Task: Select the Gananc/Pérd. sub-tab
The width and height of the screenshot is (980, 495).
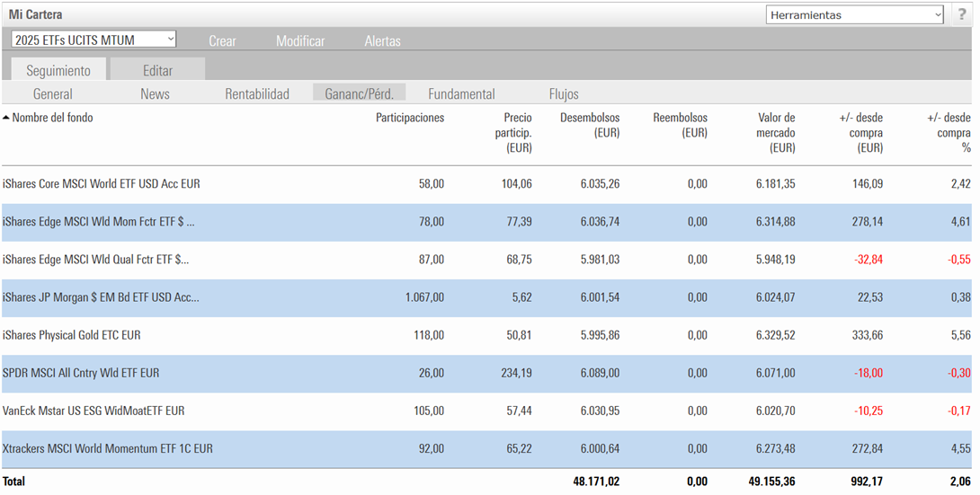Action: click(x=360, y=93)
